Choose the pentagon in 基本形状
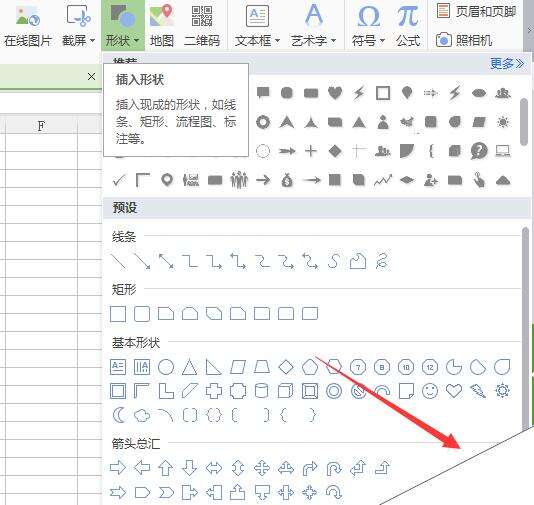Screen dimensions: 534x505 tap(310, 367)
